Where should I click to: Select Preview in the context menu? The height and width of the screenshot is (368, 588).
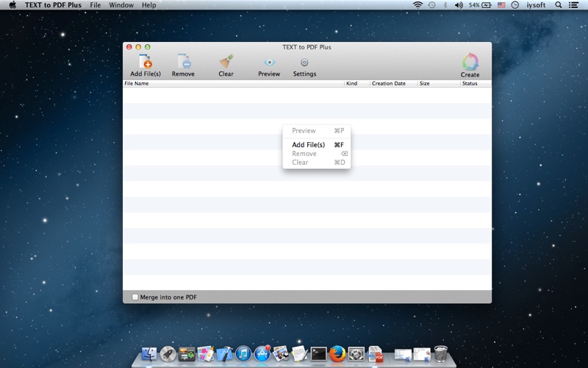pyautogui.click(x=317, y=131)
